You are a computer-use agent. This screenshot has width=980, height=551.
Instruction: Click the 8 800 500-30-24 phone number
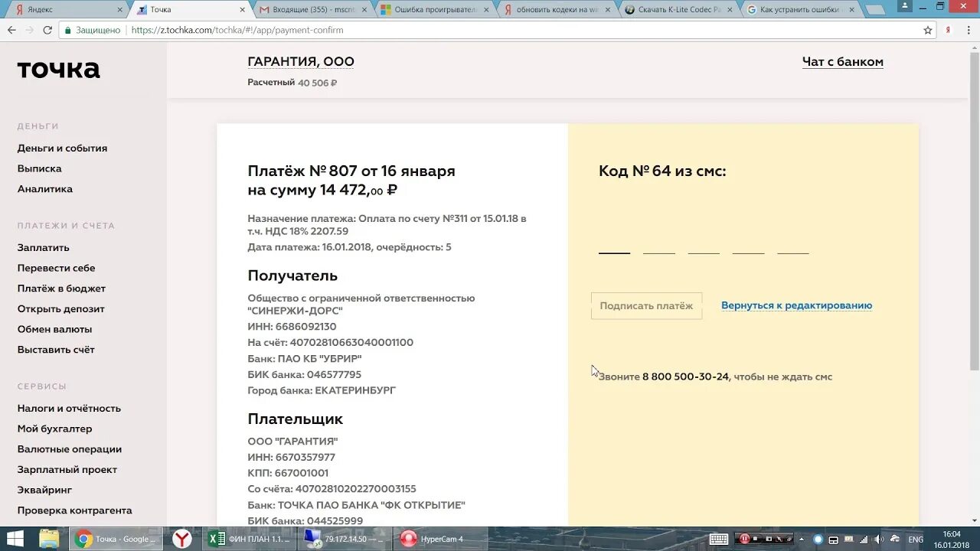click(685, 377)
